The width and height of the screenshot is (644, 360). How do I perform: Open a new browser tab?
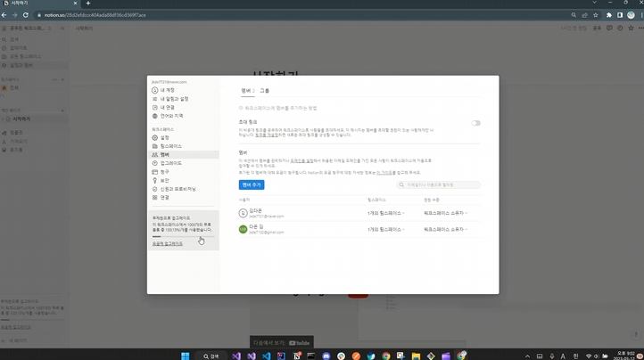pyautogui.click(x=88, y=4)
